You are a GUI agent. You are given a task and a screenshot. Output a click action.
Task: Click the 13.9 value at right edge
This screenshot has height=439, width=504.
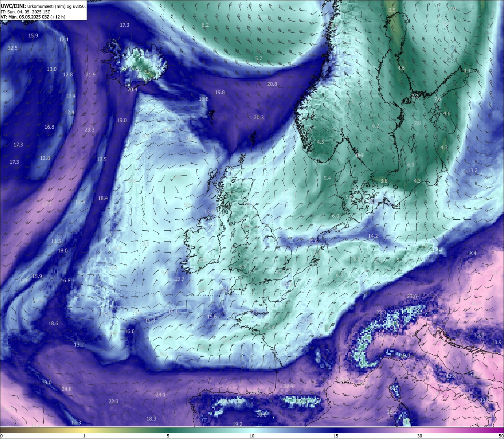point(497,343)
